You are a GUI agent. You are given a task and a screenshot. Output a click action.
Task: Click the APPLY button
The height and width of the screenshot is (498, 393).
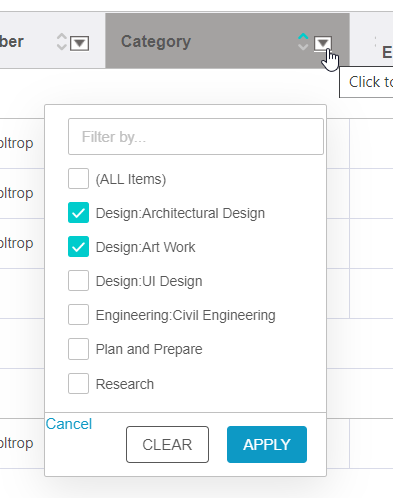[x=267, y=444]
